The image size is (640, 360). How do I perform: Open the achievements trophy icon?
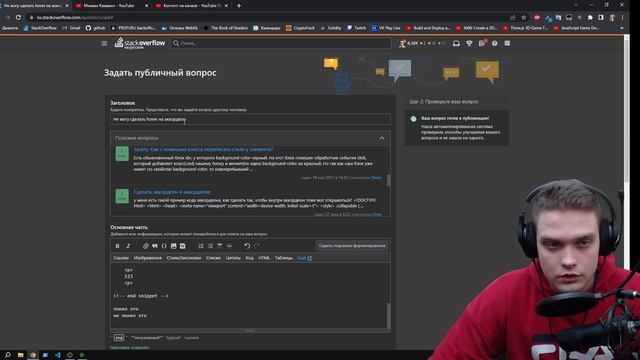(469, 43)
